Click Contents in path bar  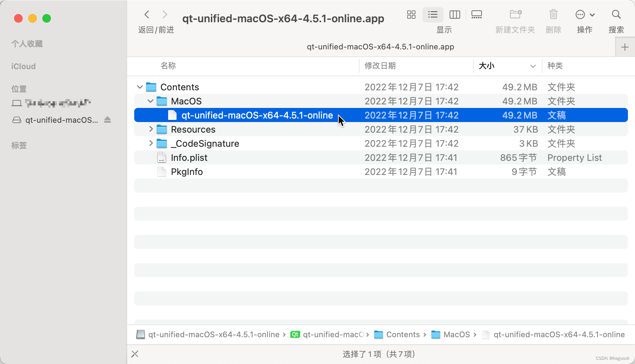[397, 334]
